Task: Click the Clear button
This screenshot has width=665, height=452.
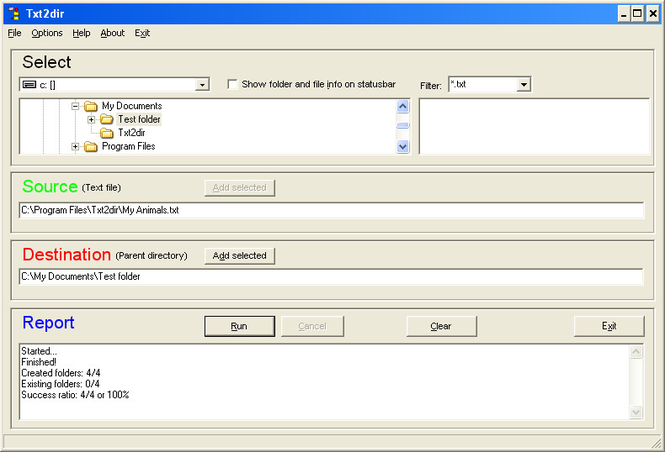Action: coord(441,326)
